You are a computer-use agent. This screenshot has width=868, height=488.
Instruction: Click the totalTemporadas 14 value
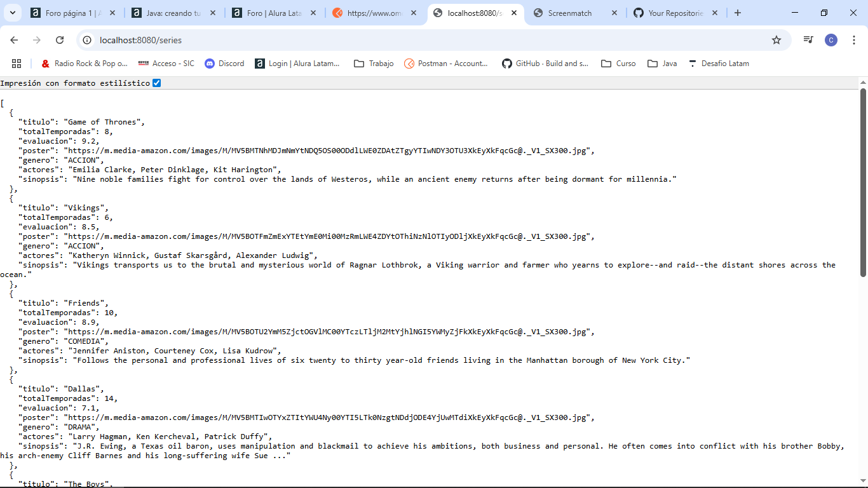(x=109, y=398)
